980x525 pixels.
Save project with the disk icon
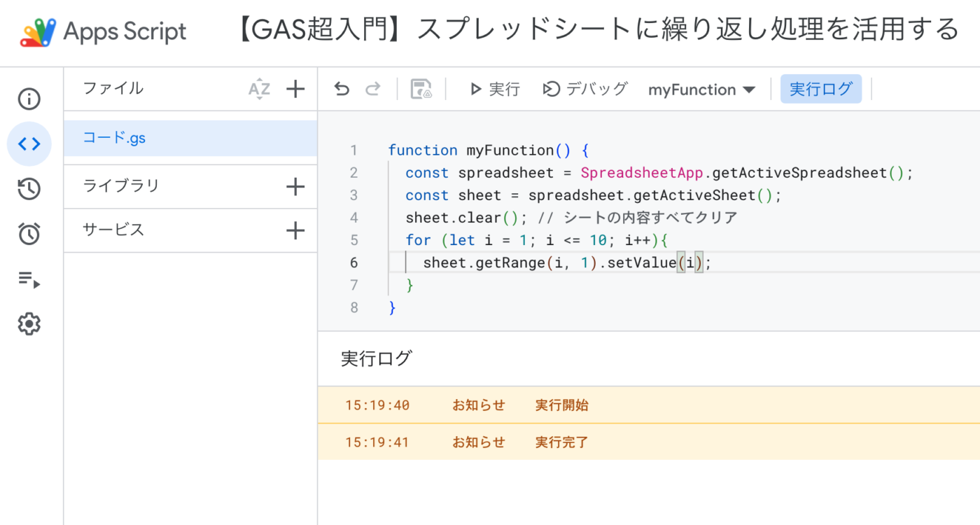pyautogui.click(x=421, y=89)
